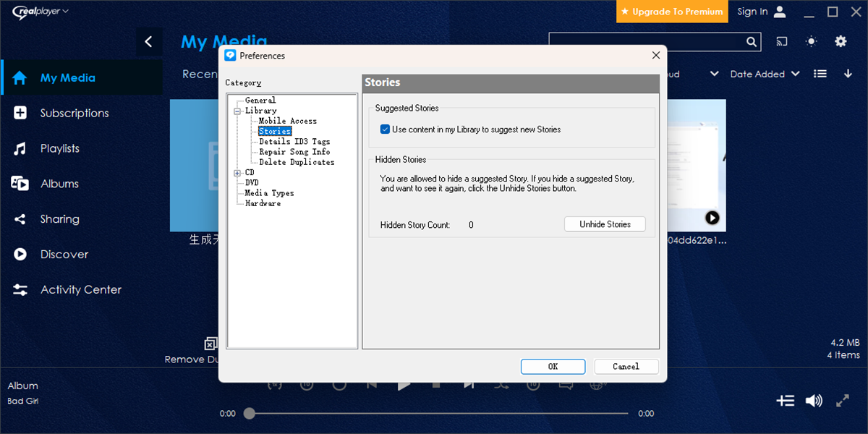The width and height of the screenshot is (868, 434).
Task: Click Upgrade To Premium
Action: [671, 12]
